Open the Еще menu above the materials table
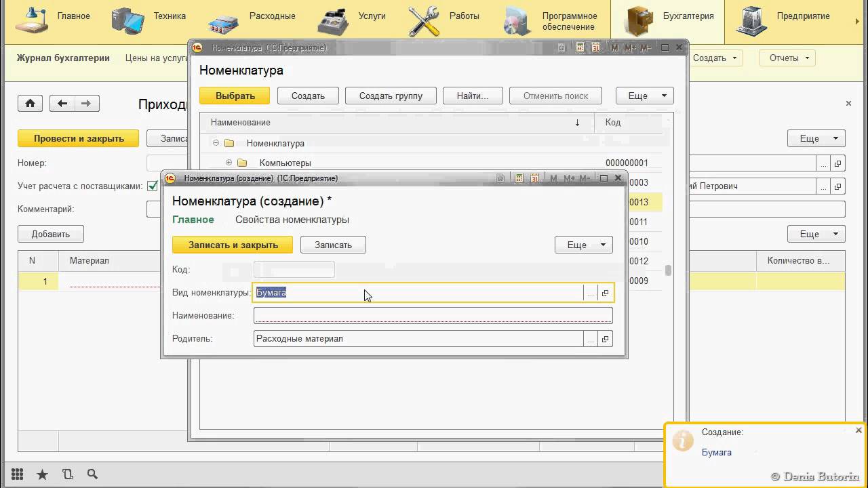868x488 pixels. coord(816,234)
